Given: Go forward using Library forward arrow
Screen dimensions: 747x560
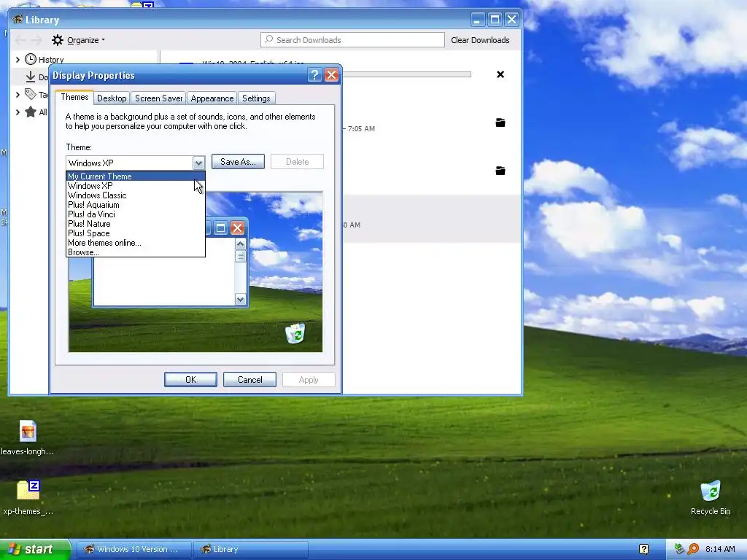Looking at the screenshot, I should pyautogui.click(x=36, y=40).
